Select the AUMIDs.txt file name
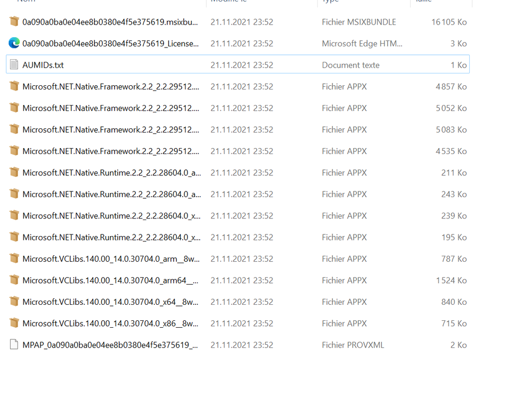Viewport: 532px width, 413px height. [43, 65]
